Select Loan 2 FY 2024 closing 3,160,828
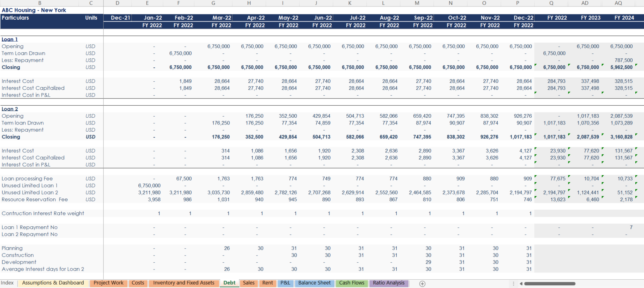 coord(621,137)
